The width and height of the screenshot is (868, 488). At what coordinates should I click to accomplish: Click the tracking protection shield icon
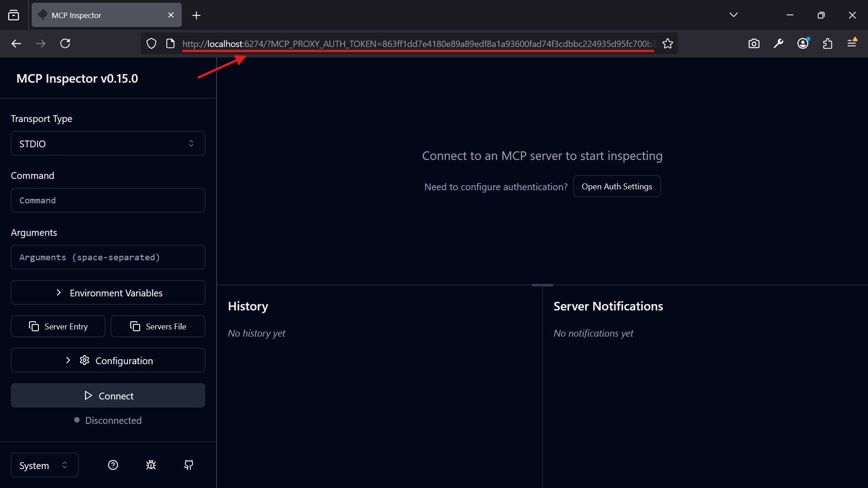pos(151,43)
